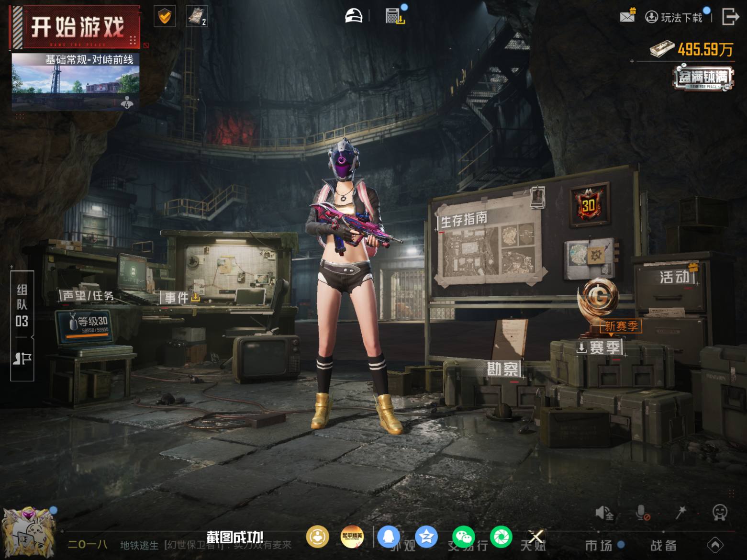The height and width of the screenshot is (560, 747).
Task: Click the home diamond icon at bottom right
Action: (715, 545)
